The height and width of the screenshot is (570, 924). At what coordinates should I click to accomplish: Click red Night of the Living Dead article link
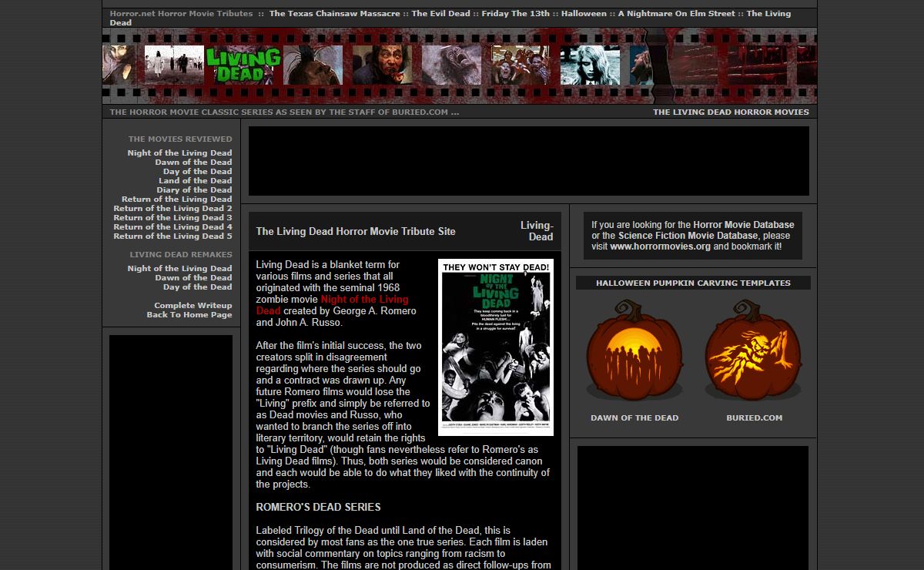click(333, 305)
